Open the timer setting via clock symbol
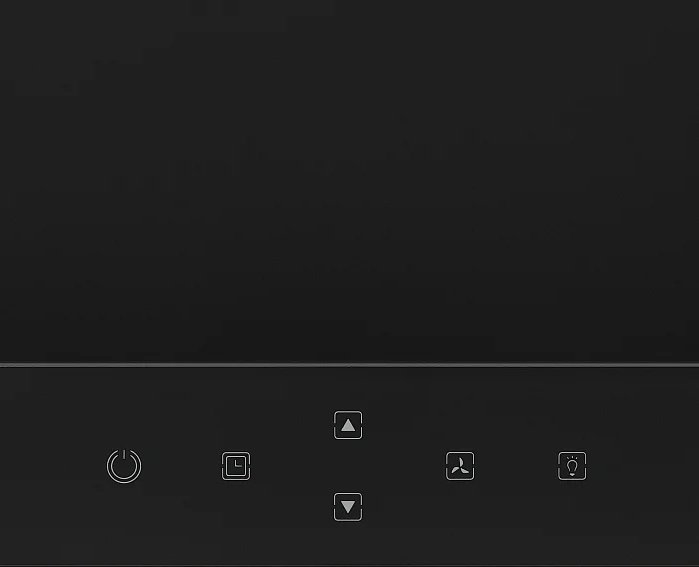The height and width of the screenshot is (567, 699). 236,466
